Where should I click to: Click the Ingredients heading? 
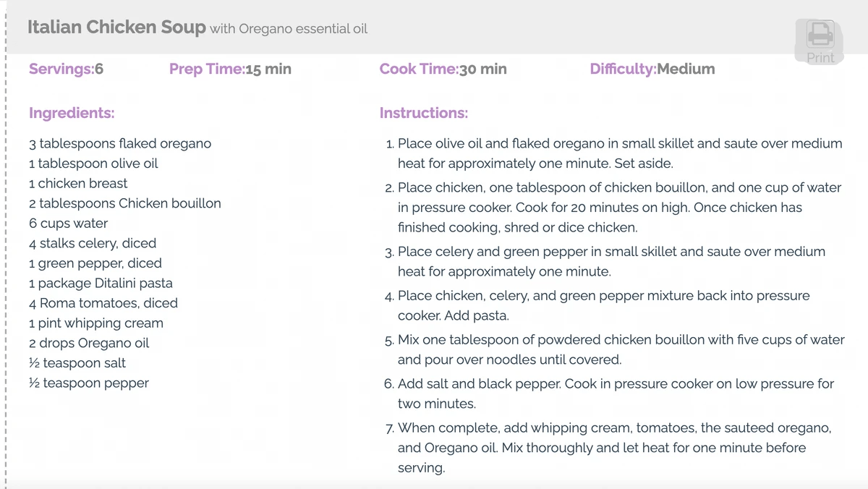(x=72, y=114)
